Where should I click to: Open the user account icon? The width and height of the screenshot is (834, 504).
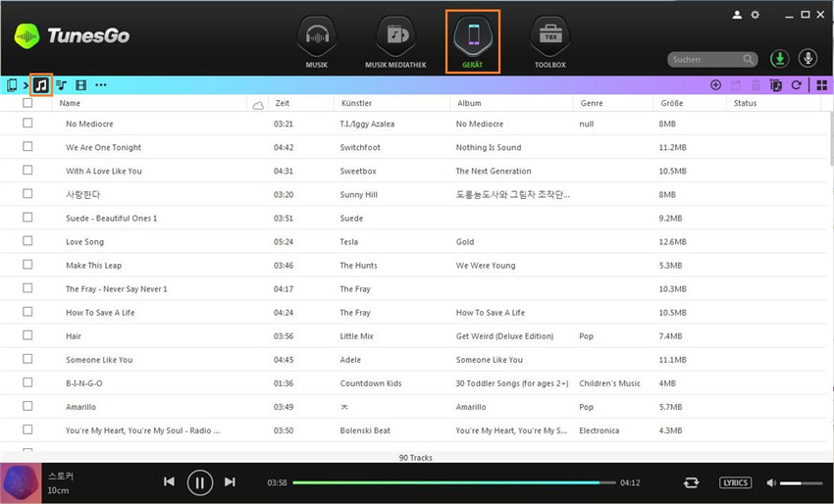coord(737,15)
